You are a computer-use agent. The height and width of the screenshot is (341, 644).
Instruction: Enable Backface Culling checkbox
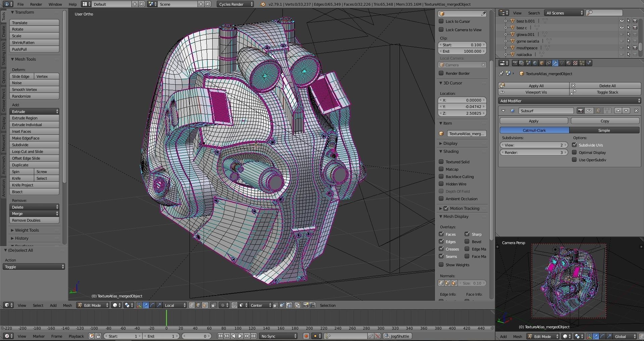[x=441, y=176]
